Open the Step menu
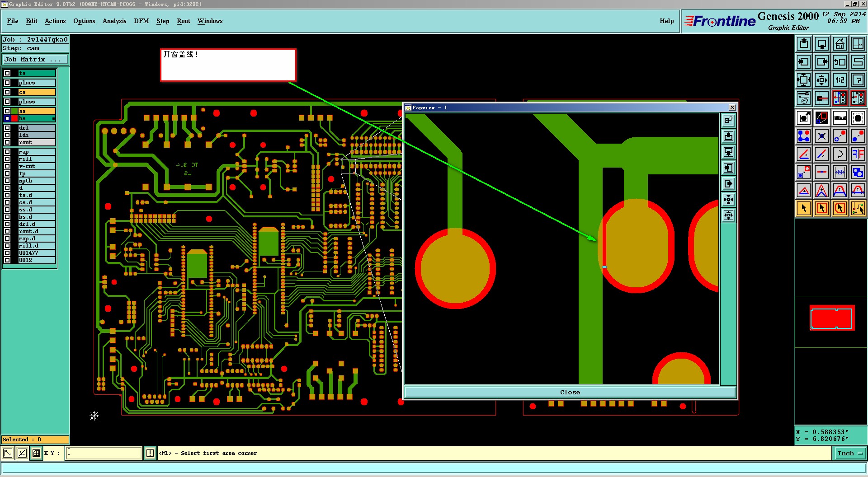 (x=163, y=21)
